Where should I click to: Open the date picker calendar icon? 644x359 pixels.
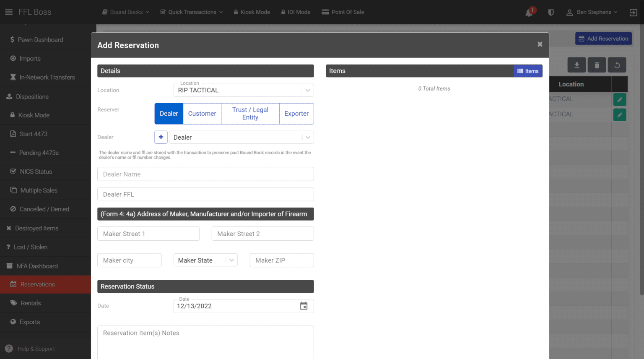click(304, 306)
